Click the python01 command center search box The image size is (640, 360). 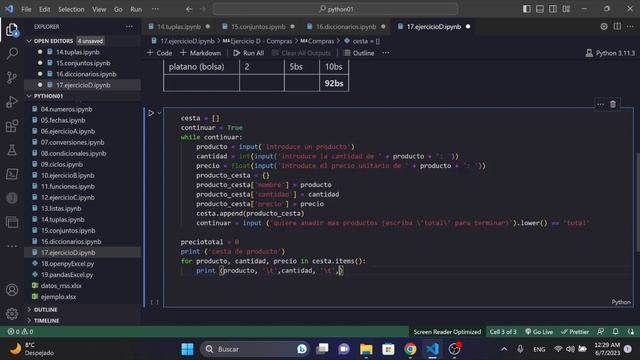click(336, 9)
